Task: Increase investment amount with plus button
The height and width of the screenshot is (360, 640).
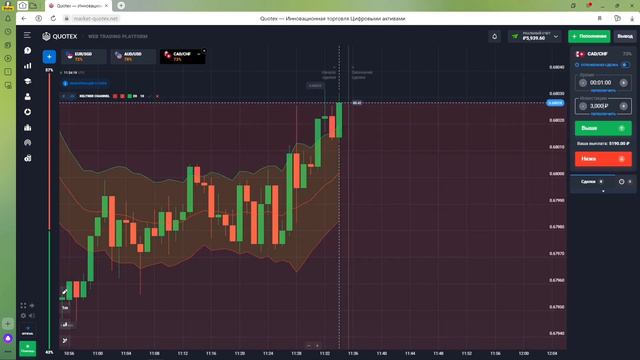Action: tap(623, 106)
